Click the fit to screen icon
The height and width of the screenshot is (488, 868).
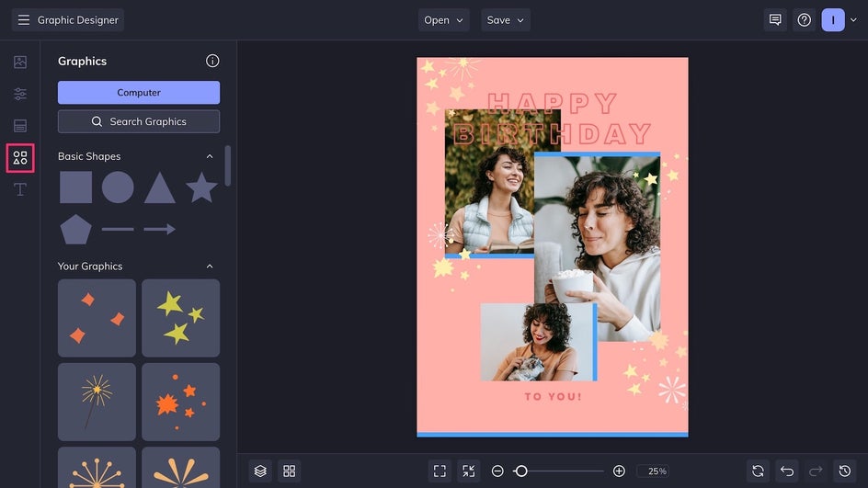tap(440, 471)
